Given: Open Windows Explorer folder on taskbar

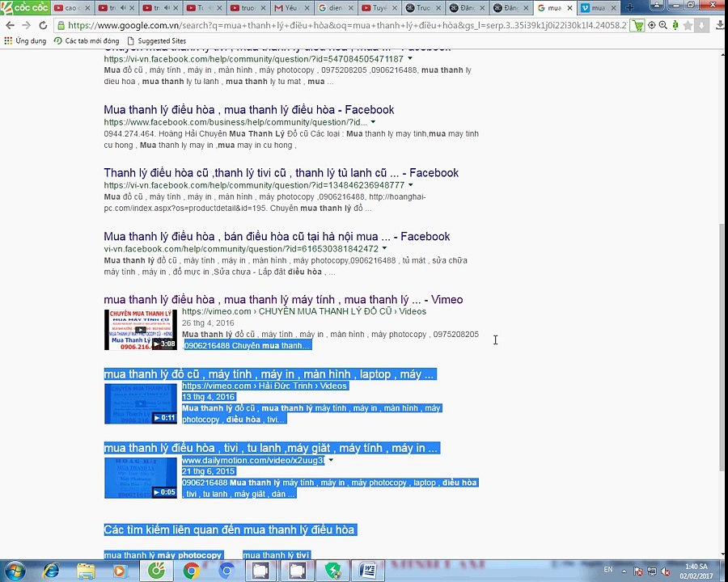Looking at the screenshot, I should pos(86,571).
